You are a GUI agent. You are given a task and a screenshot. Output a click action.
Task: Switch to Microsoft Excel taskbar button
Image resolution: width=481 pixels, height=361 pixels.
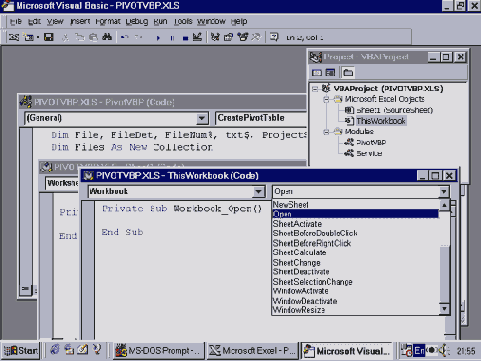(252, 351)
